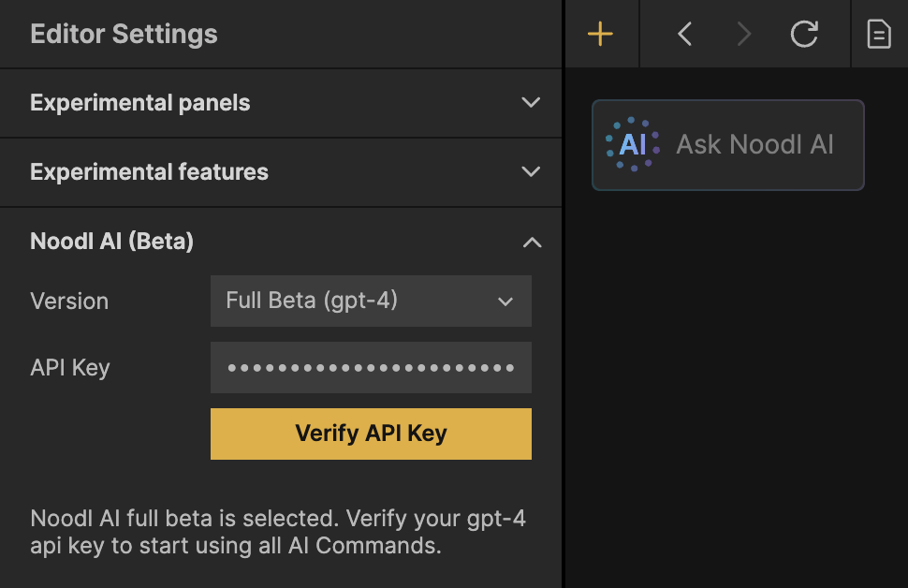Viewport: 908px width, 588px height.
Task: Click the greyed-out forward arrow
Action: point(744,35)
